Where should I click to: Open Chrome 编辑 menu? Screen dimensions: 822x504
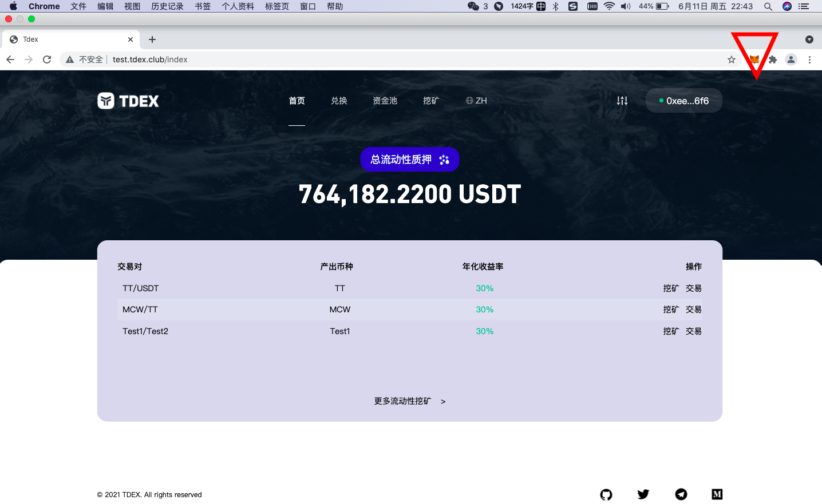coord(105,6)
